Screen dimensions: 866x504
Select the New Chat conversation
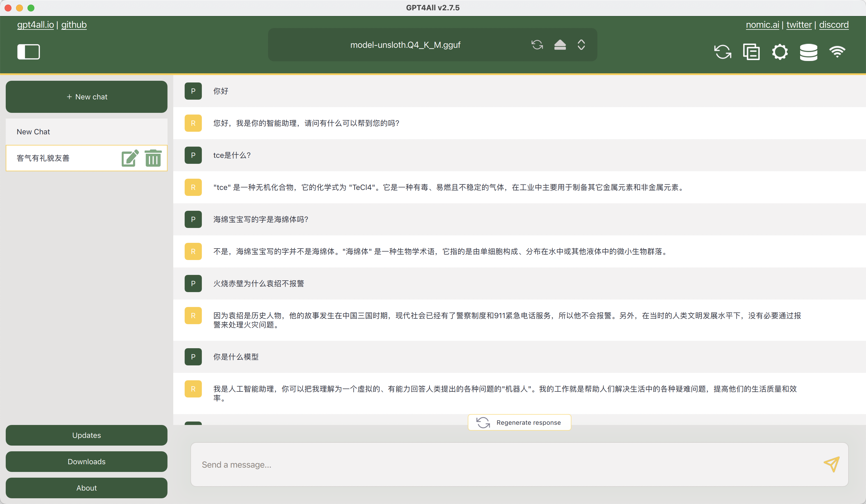coord(86,132)
